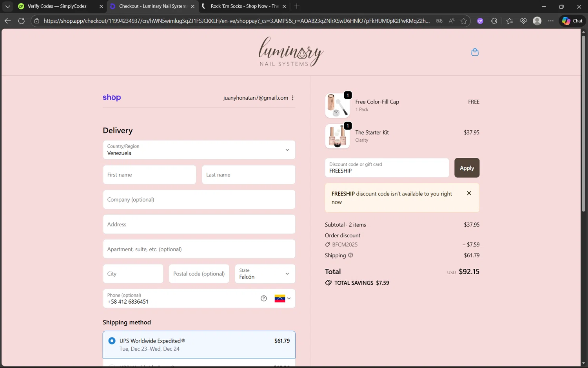Click the email juanyhonatan7@gmail.com
This screenshot has width=588, height=368.
256,98
